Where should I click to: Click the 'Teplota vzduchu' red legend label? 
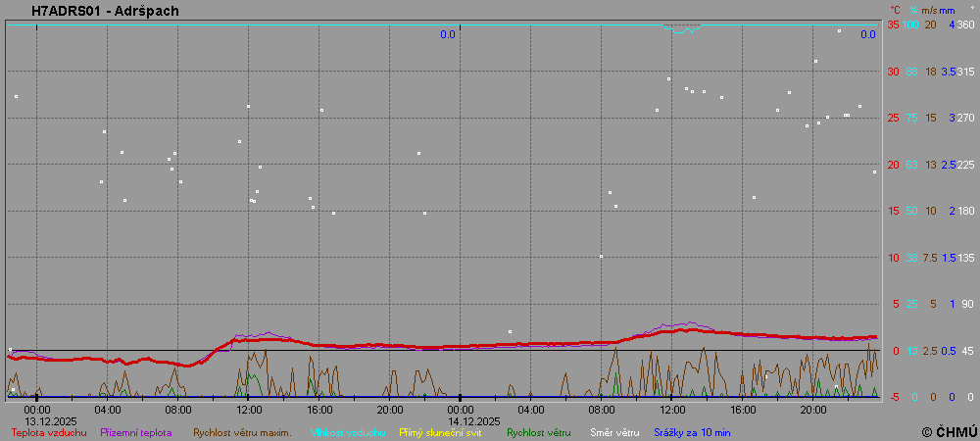tap(49, 432)
